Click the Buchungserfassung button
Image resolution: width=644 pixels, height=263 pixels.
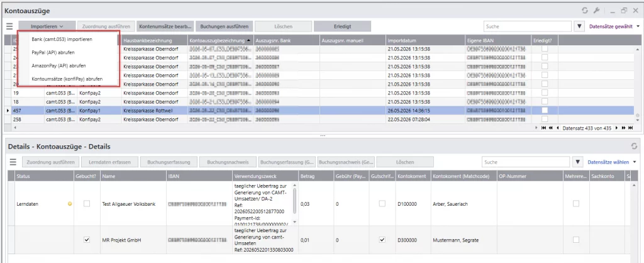coord(169,162)
